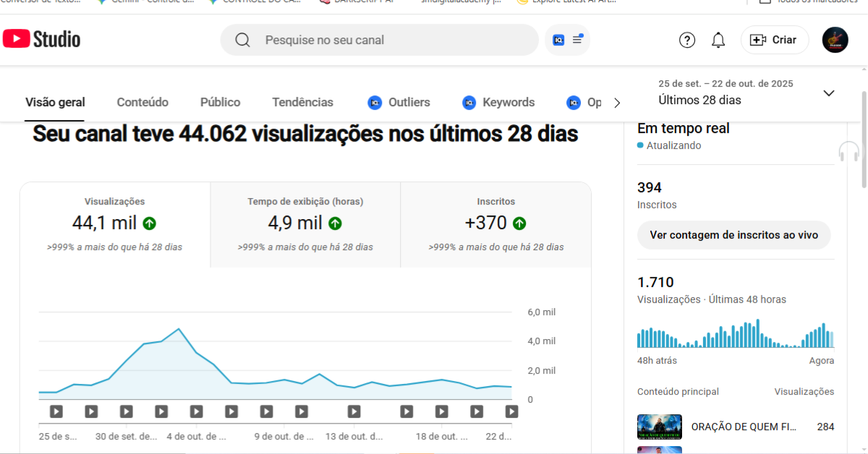Image resolution: width=868 pixels, height=454 pixels.
Task: Switch to the Tendências tab
Action: point(303,103)
